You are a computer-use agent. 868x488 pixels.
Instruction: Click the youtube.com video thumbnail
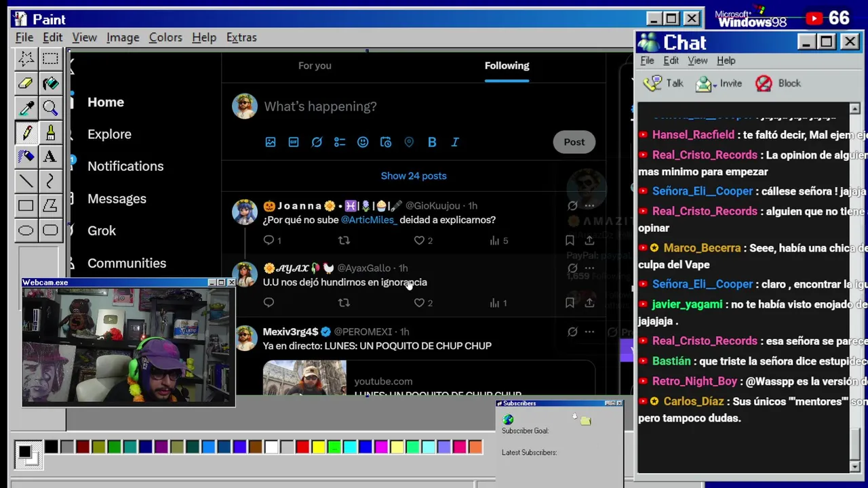304,378
